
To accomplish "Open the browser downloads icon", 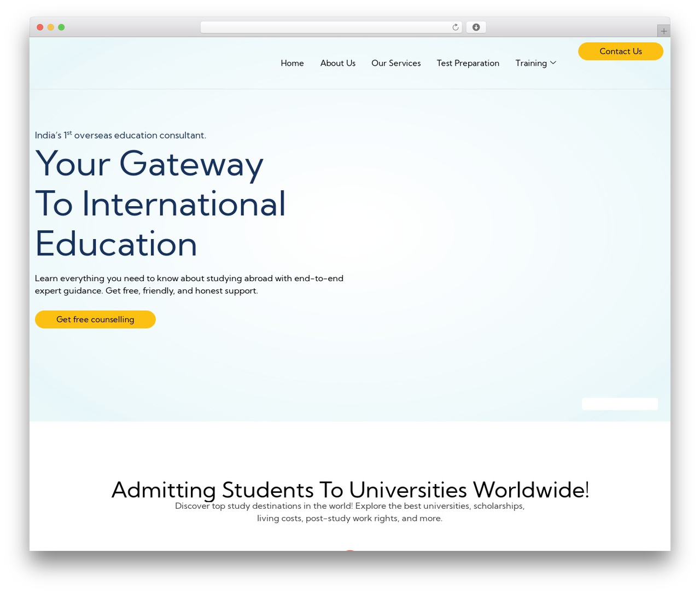I will tap(476, 27).
